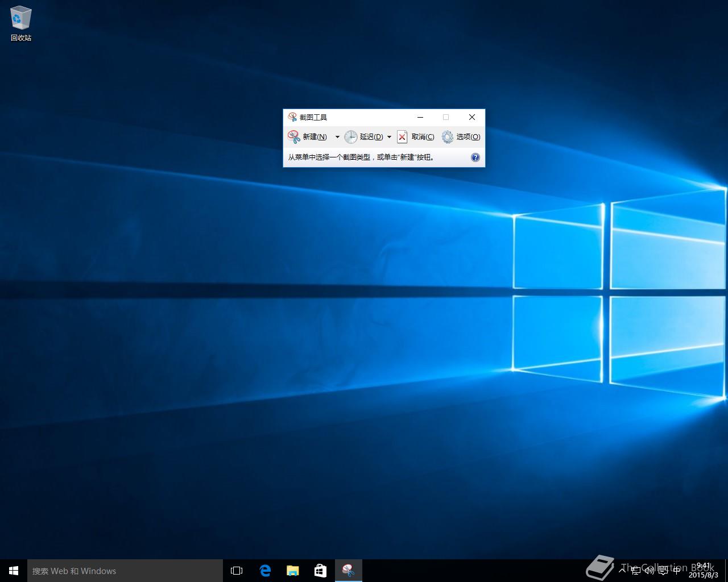Minimize the 截图工具 window
Viewport: 728px width, 582px height.
(x=420, y=117)
